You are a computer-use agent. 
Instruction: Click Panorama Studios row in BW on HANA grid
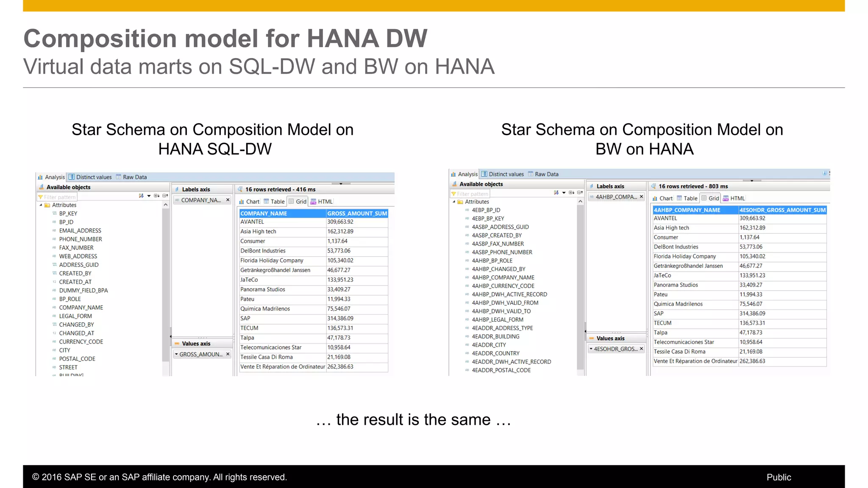[x=740, y=285]
